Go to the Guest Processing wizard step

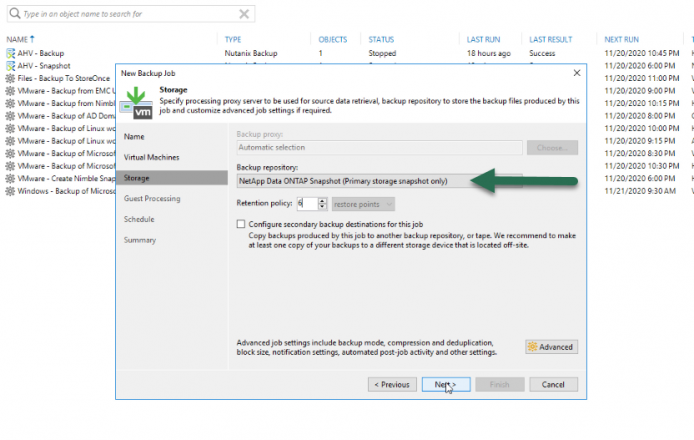click(x=152, y=199)
